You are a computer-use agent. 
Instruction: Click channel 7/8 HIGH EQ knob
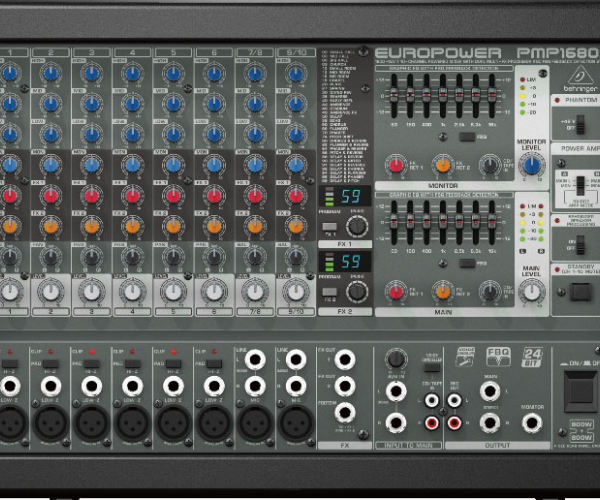pyautogui.click(x=255, y=73)
